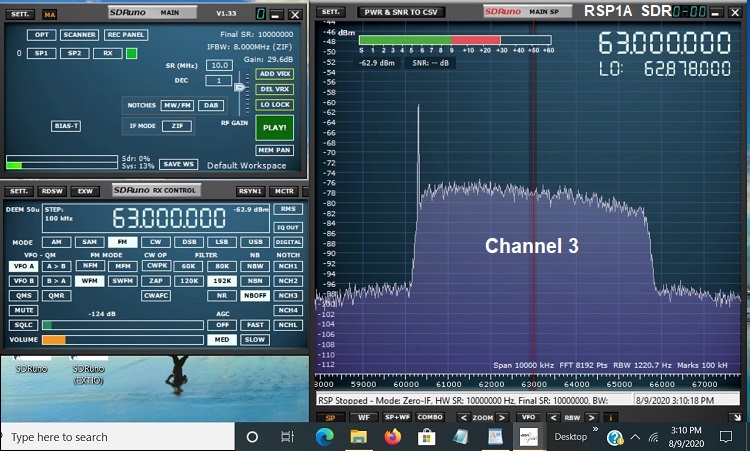Switch to WF waterfall view tab
Image resolution: width=750 pixels, height=451 pixels.
[364, 417]
